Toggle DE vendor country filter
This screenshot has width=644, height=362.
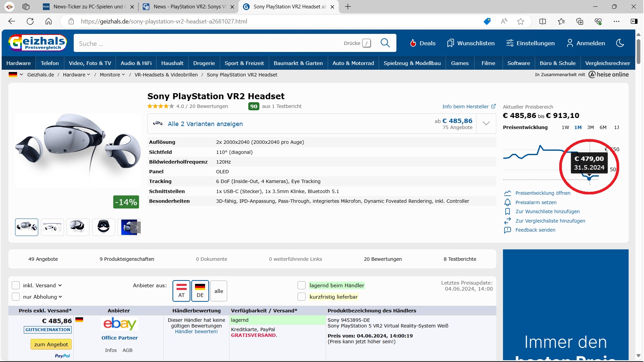pyautogui.click(x=200, y=291)
